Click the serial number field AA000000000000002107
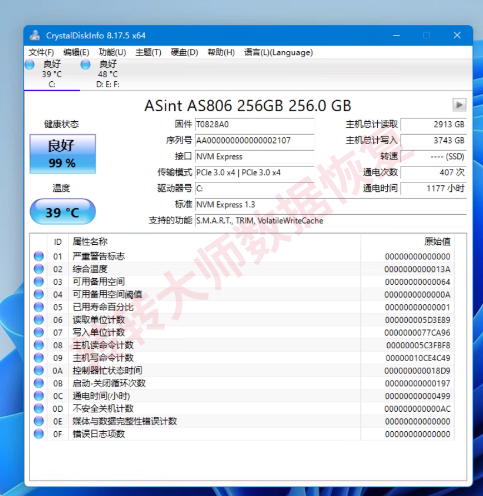Image resolution: width=483 pixels, height=496 pixels. (255, 141)
